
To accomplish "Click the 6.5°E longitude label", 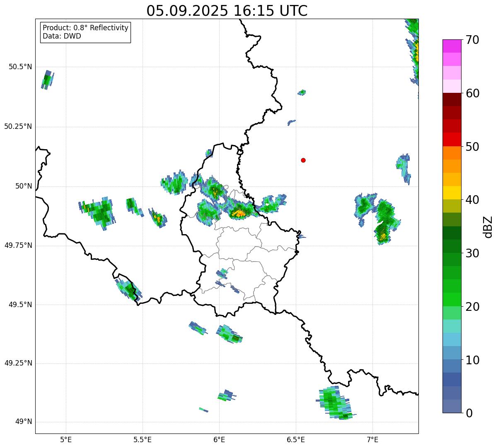I will pyautogui.click(x=296, y=440).
